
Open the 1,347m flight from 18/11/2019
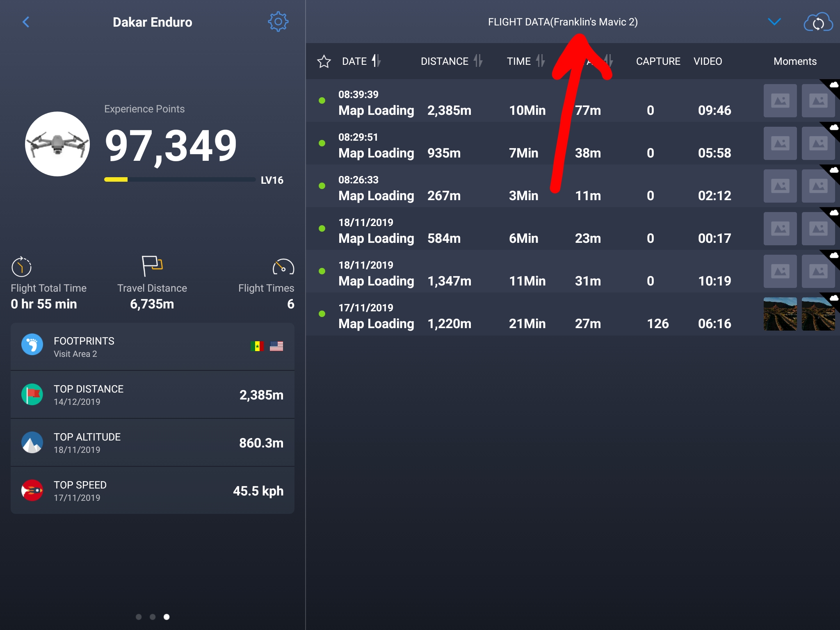click(573, 271)
